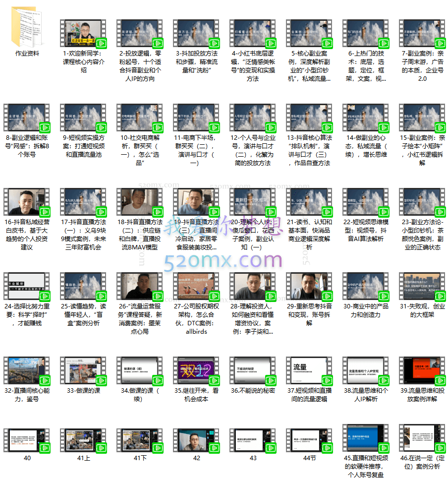Viewport: 448px width, 482px height.
Task: Select video thumbnail named 40
Action: click(x=27, y=441)
